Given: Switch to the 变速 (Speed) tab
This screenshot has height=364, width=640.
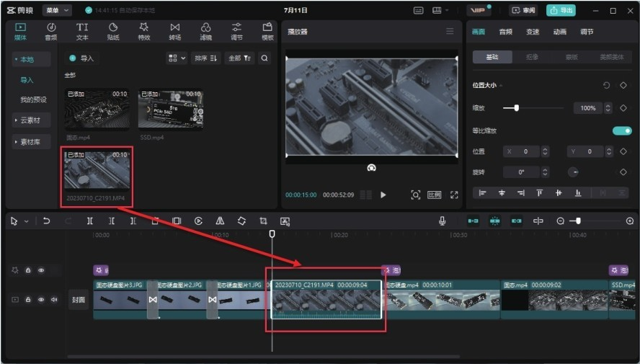Looking at the screenshot, I should pyautogui.click(x=533, y=32).
